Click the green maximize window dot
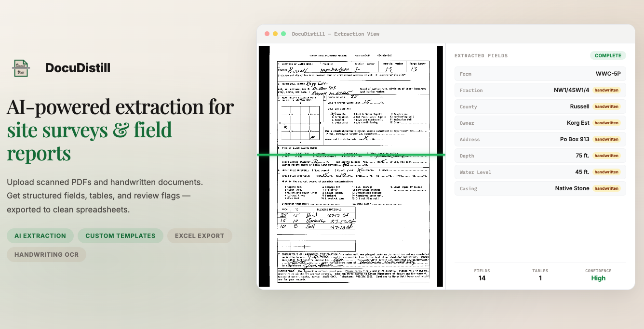Image resolution: width=644 pixels, height=329 pixels. click(x=283, y=34)
